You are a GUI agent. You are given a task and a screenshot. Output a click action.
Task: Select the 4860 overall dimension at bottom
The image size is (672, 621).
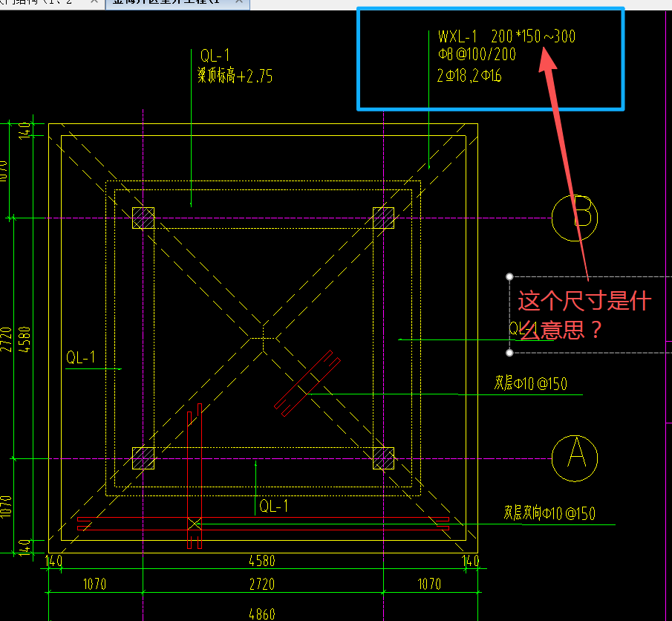(x=261, y=614)
